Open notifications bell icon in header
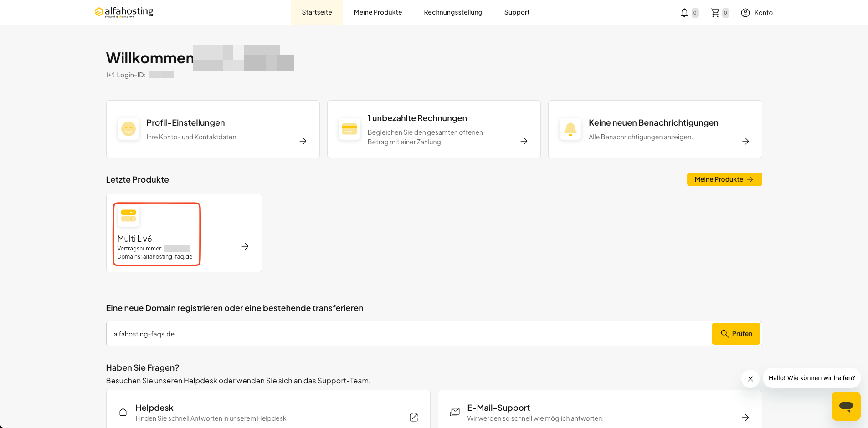This screenshot has height=428, width=868. (x=684, y=13)
